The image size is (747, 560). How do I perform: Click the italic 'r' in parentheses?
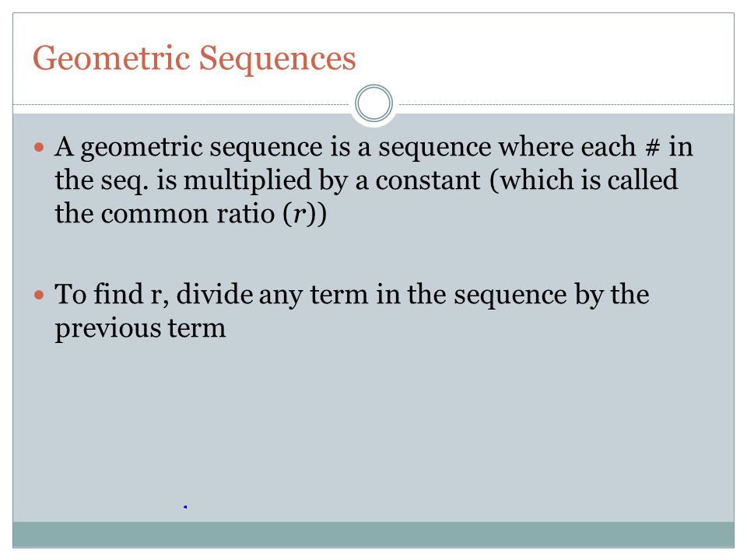(x=299, y=214)
